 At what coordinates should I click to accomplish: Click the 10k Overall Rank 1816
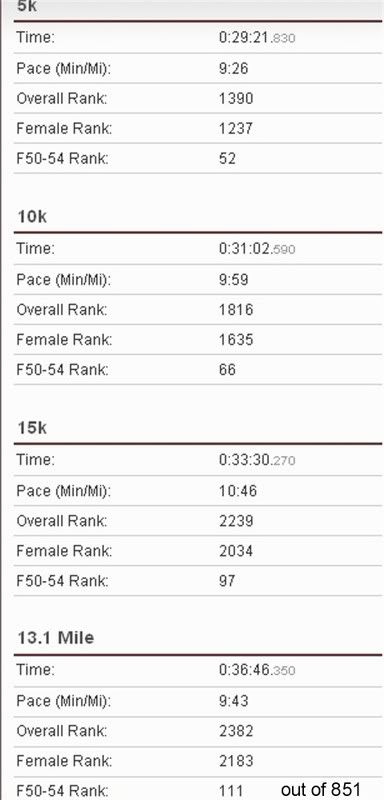tap(236, 309)
